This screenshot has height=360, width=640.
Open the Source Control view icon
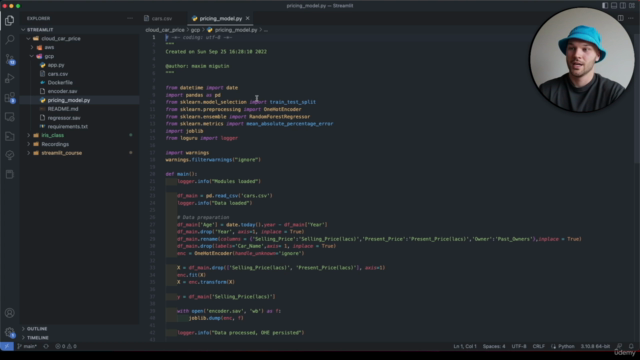tap(9, 59)
